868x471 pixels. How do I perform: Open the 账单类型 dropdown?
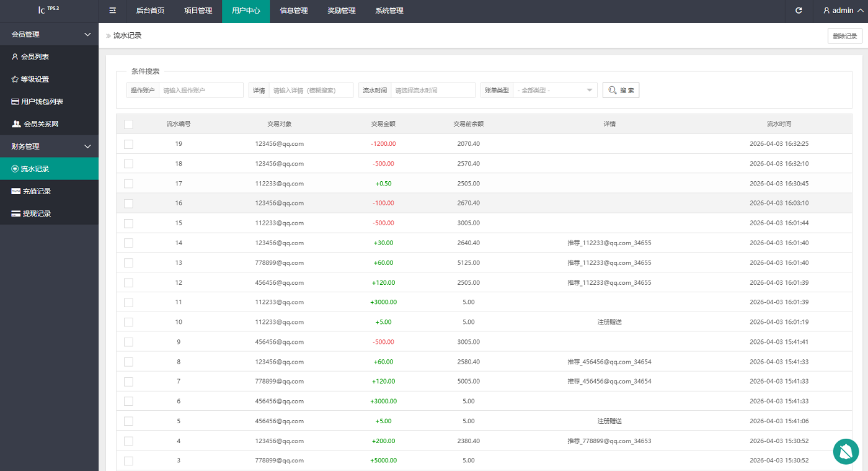[x=555, y=91]
